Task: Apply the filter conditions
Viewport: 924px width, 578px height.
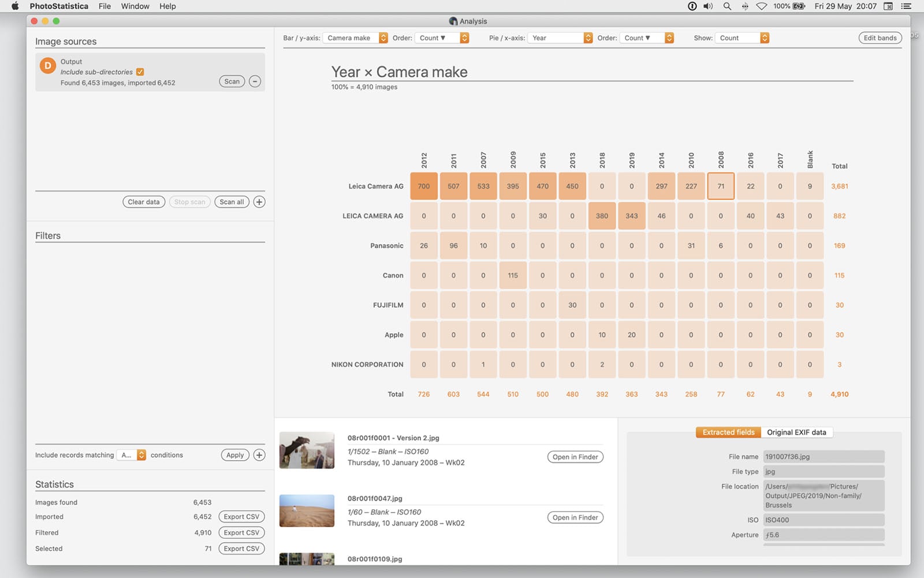Action: coord(235,455)
